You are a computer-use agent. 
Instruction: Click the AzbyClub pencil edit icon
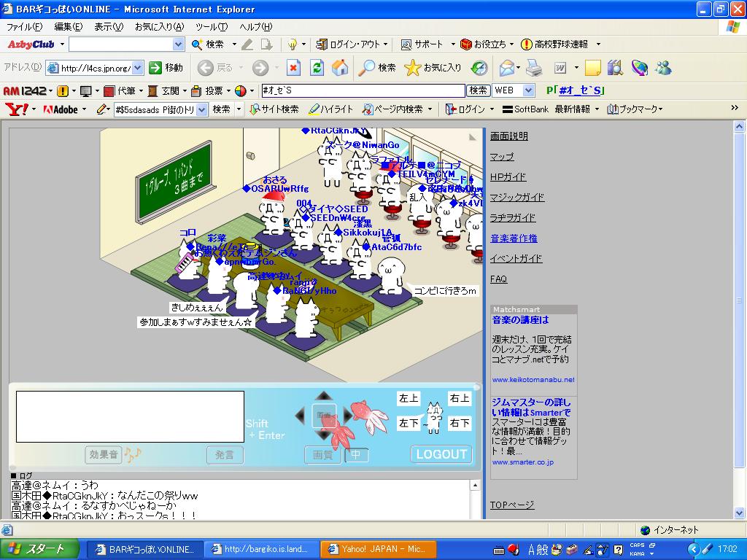247,44
